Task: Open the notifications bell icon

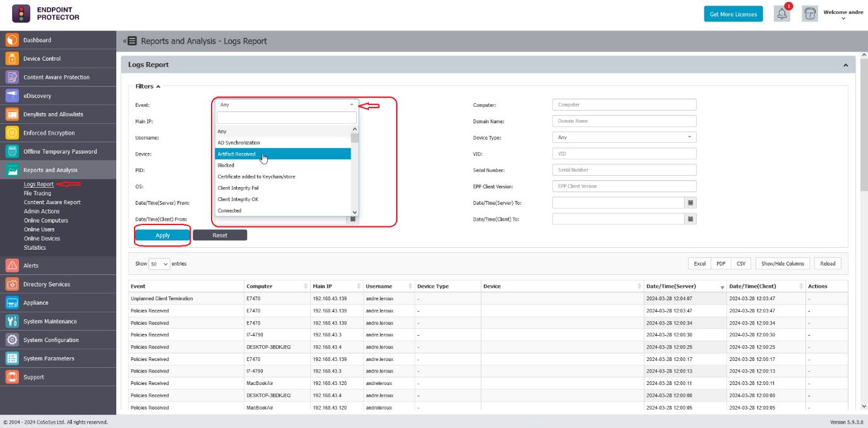Action: 782,14
